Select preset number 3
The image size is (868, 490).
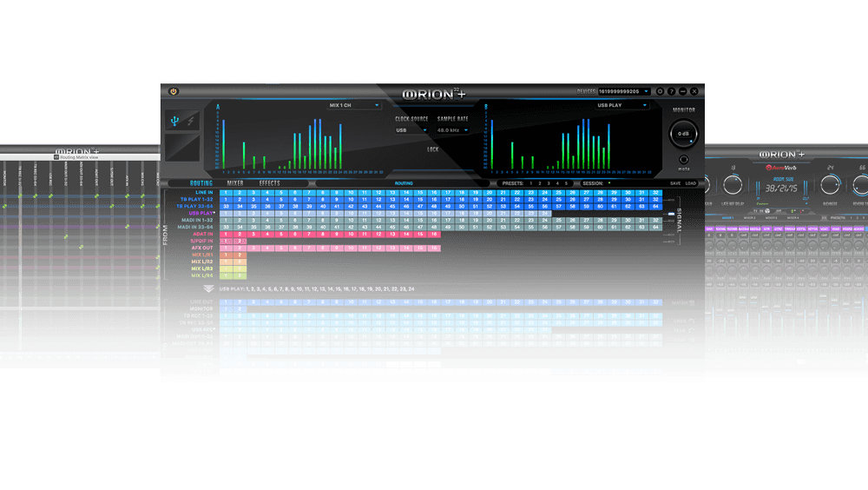click(549, 183)
